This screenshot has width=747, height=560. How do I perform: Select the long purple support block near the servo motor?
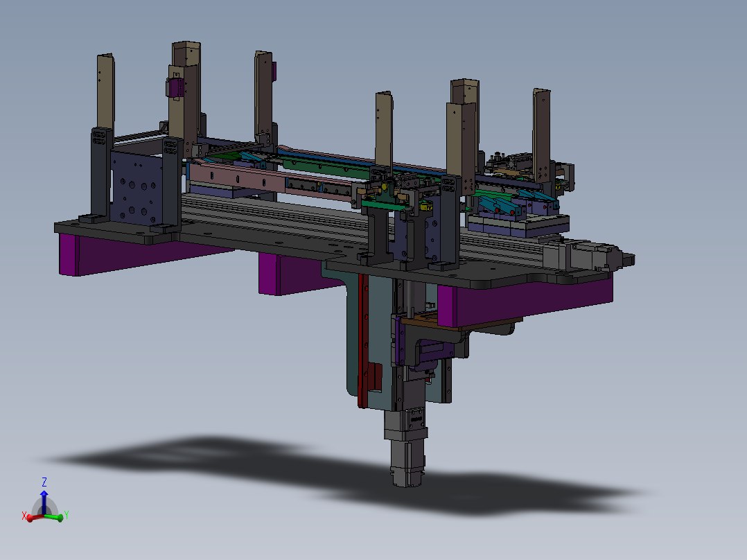[524, 301]
